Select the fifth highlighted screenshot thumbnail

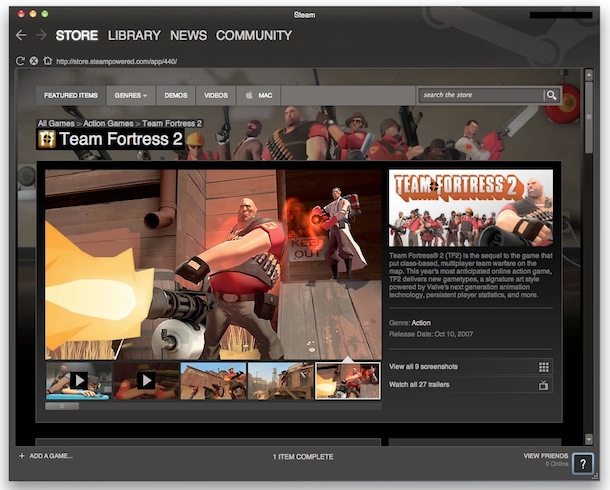(x=348, y=381)
